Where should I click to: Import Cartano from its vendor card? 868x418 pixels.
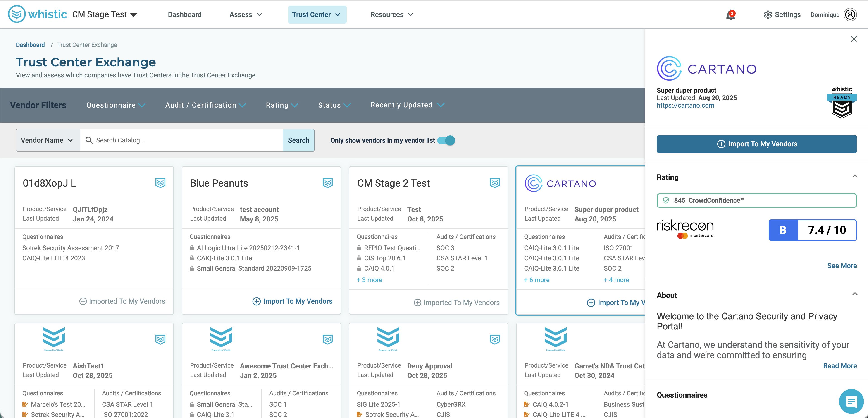coord(616,303)
